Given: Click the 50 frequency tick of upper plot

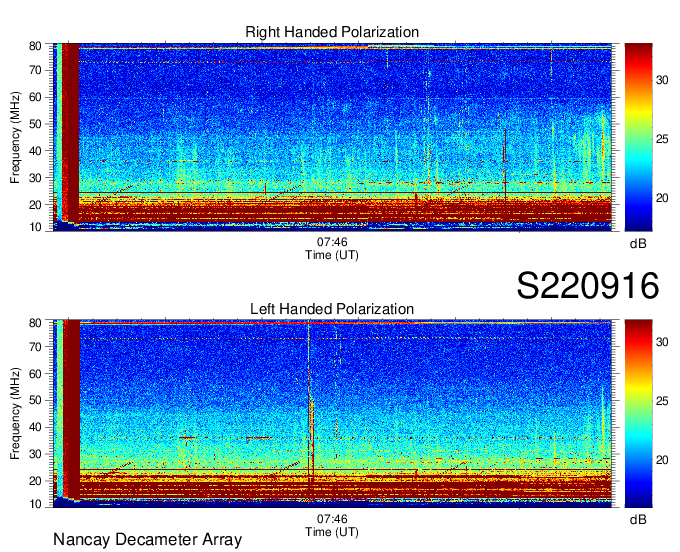Looking at the screenshot, I should [35, 124].
